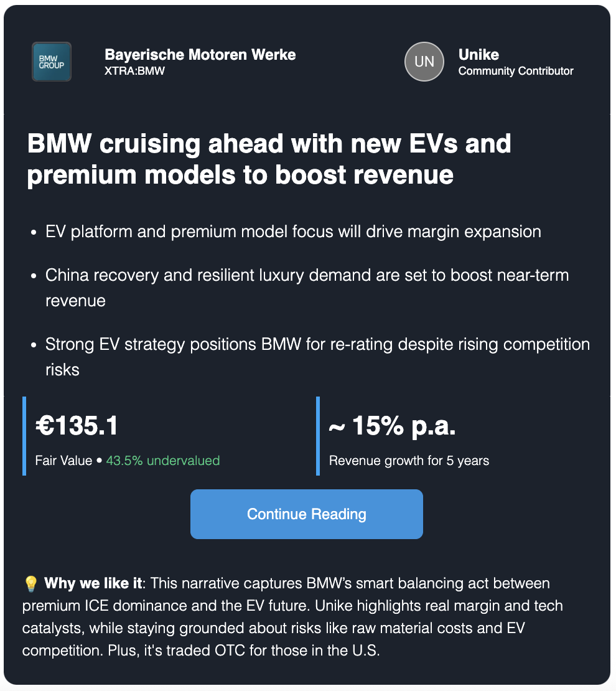Click the Strong EV strategy bullet point
Image resolution: width=616 pixels, height=691 pixels.
[x=317, y=357]
